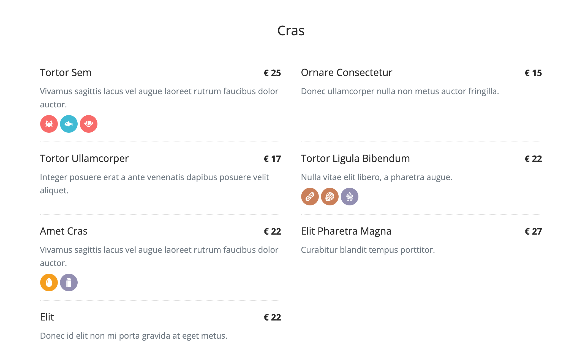588x364 pixels.
Task: Click the almond tree nut allergen icon
Action: point(330,197)
